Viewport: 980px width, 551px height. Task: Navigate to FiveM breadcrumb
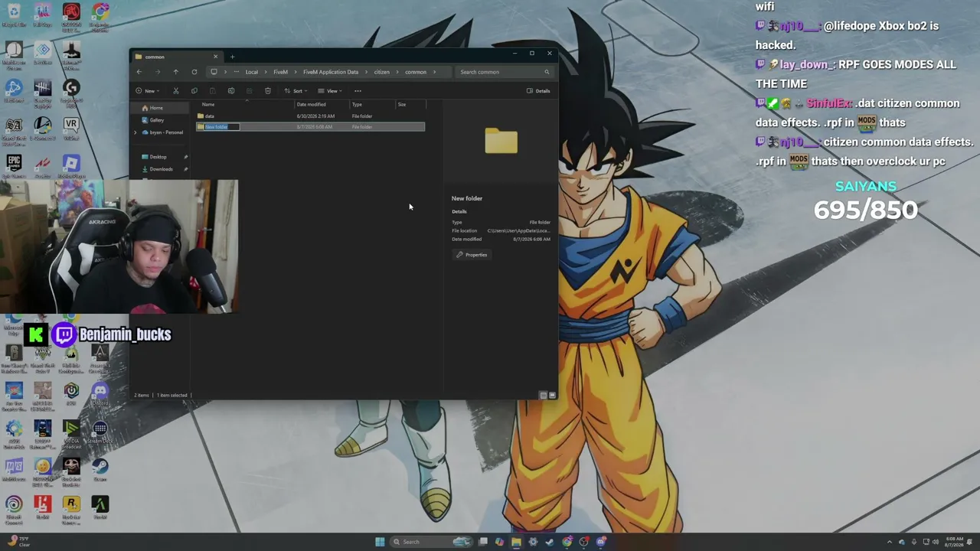coord(280,72)
